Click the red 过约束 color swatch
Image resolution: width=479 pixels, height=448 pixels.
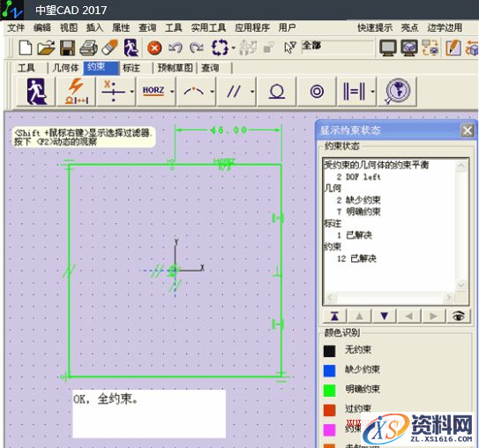point(329,410)
